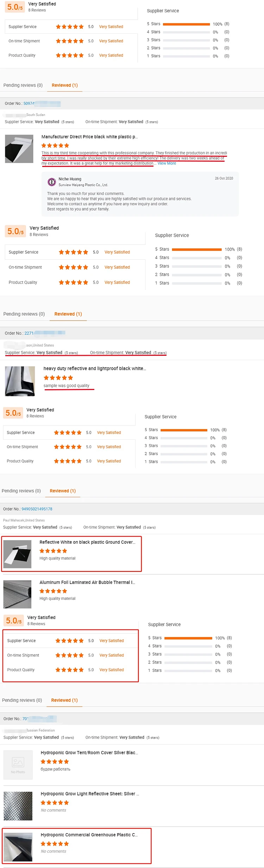Viewport: 264px width, 868px height.
Task: Click the Aluminum Foil bubble insulation thumbnail
Action: coord(17,594)
